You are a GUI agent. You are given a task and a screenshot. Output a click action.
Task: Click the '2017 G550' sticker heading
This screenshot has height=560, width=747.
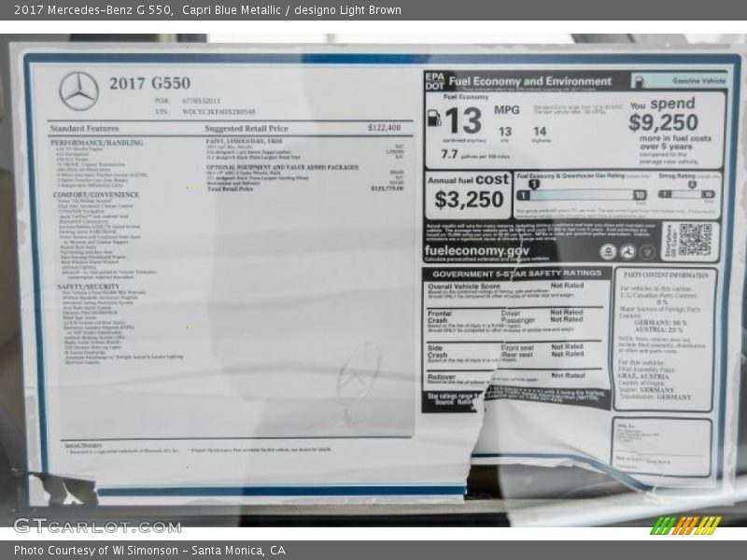(x=149, y=83)
